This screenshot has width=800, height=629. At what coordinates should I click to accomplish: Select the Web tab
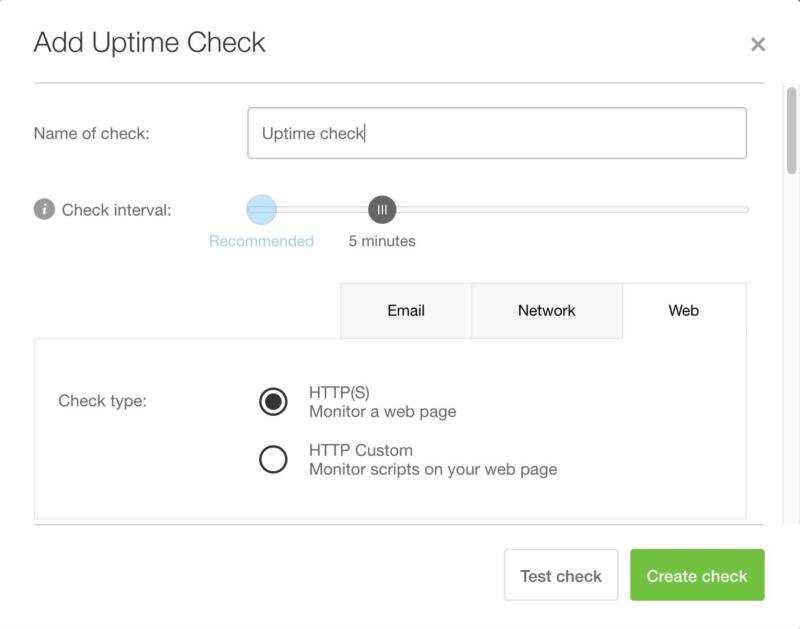[683, 311]
